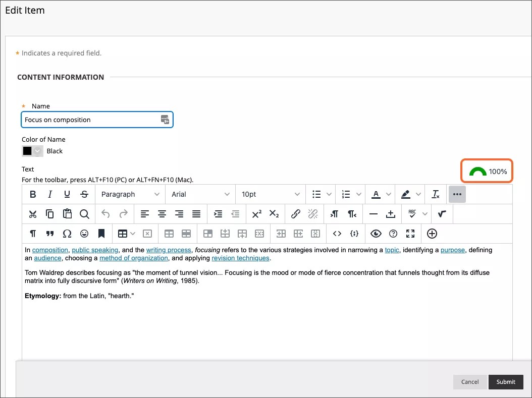The height and width of the screenshot is (398, 532).
Task: Toggle center text alignment
Action: [x=162, y=213]
